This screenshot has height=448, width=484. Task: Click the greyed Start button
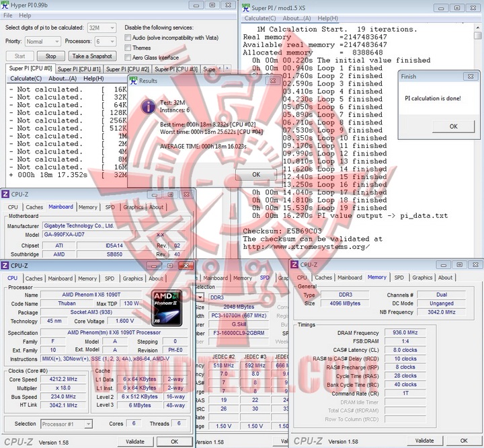(19, 57)
